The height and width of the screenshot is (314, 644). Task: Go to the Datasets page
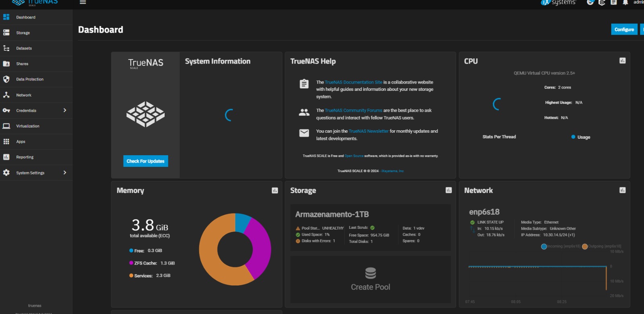[36, 48]
